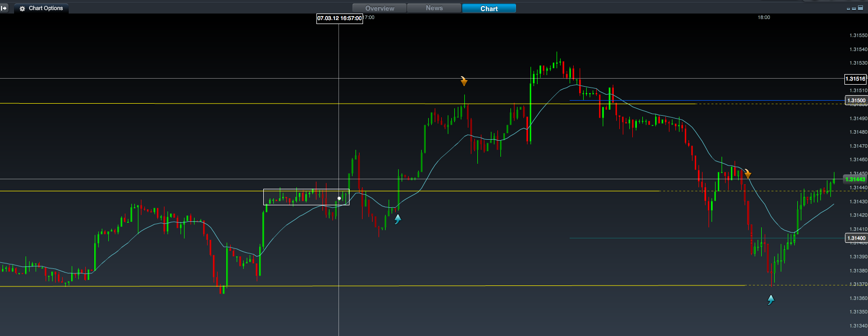The height and width of the screenshot is (336, 868).
Task: Click the blue buy arrow near 1.31420
Action: coord(398,219)
